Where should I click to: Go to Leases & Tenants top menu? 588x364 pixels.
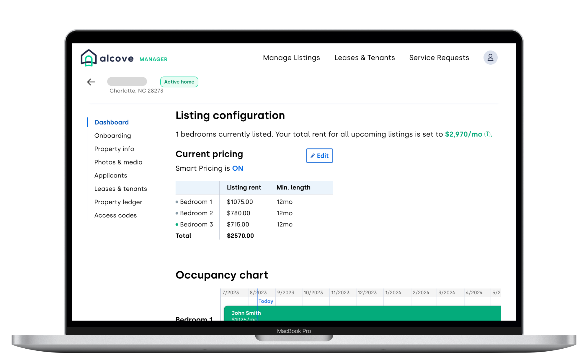[x=365, y=58]
